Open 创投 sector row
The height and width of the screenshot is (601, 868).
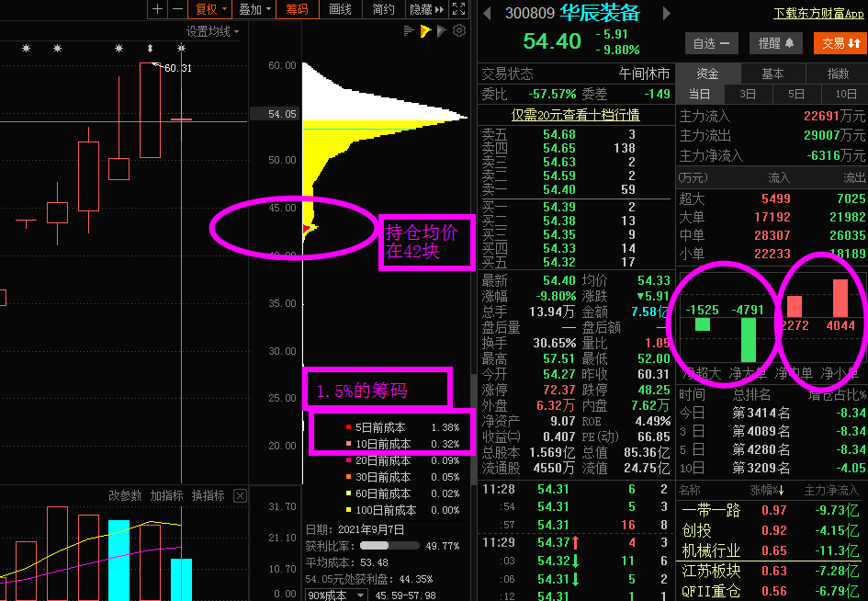pyautogui.click(x=772, y=530)
